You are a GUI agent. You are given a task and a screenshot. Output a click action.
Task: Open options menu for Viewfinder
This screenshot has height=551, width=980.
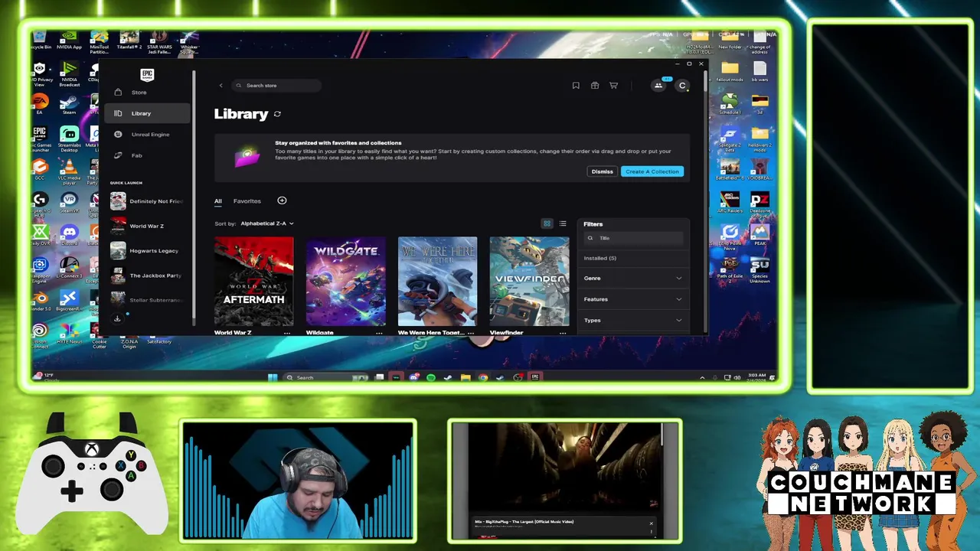[563, 333]
